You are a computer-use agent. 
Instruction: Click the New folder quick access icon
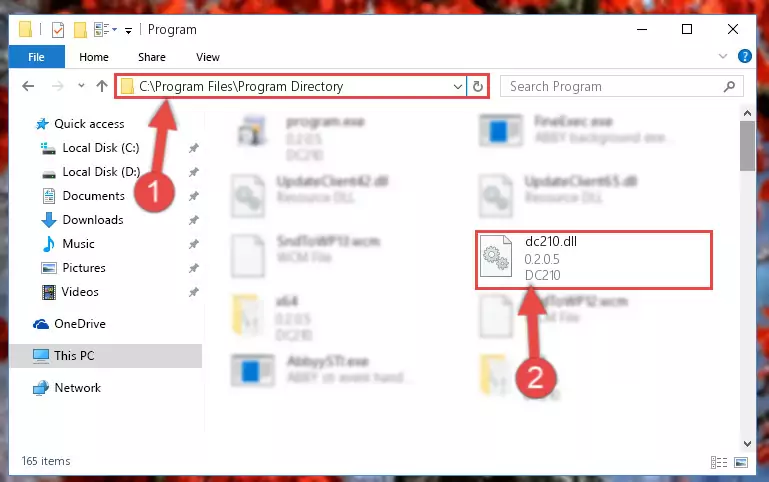click(x=80, y=30)
